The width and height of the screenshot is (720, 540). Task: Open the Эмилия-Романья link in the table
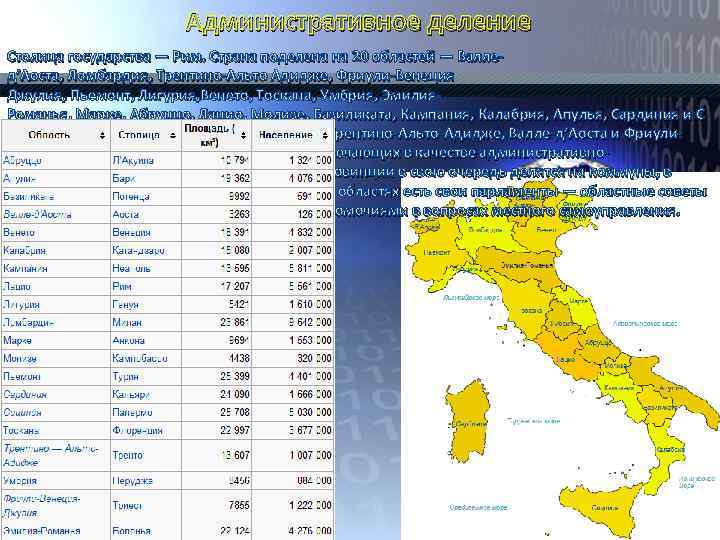(x=41, y=531)
